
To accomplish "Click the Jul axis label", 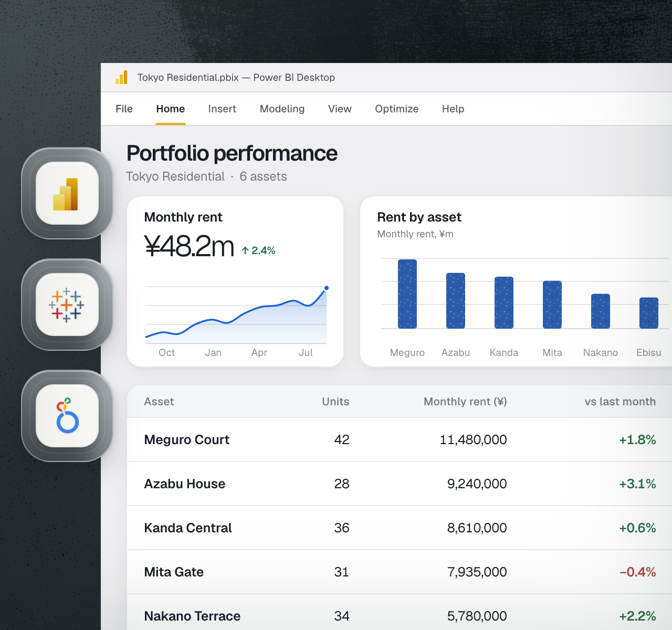I will [x=306, y=353].
